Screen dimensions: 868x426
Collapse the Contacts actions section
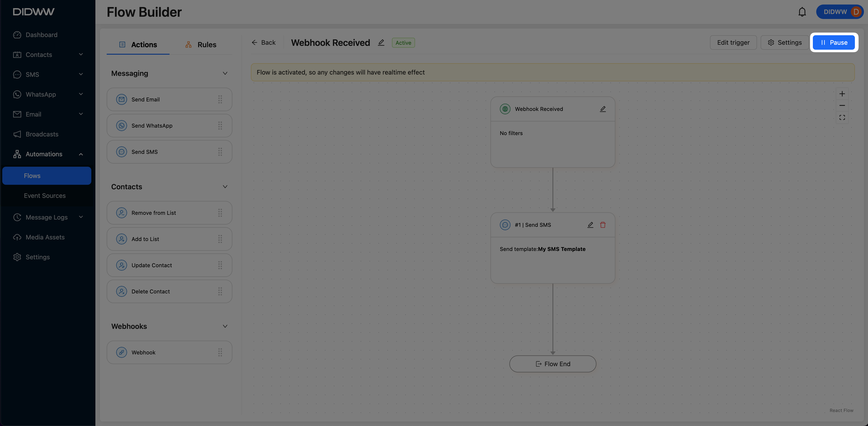(x=225, y=187)
